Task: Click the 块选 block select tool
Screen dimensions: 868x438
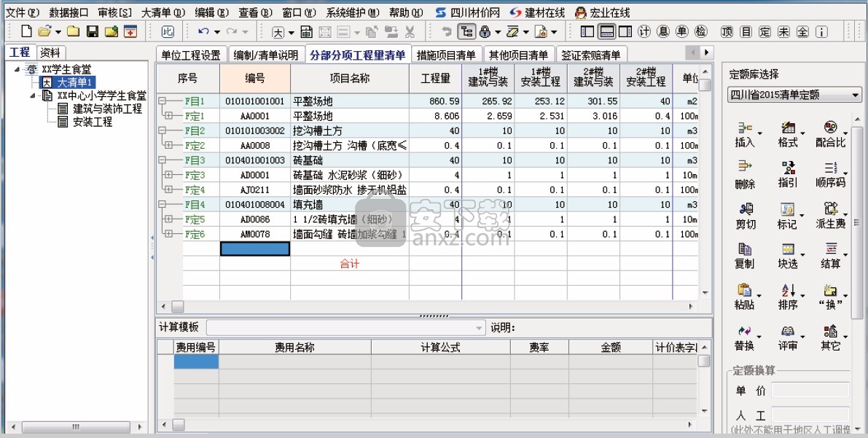Action: (x=788, y=257)
